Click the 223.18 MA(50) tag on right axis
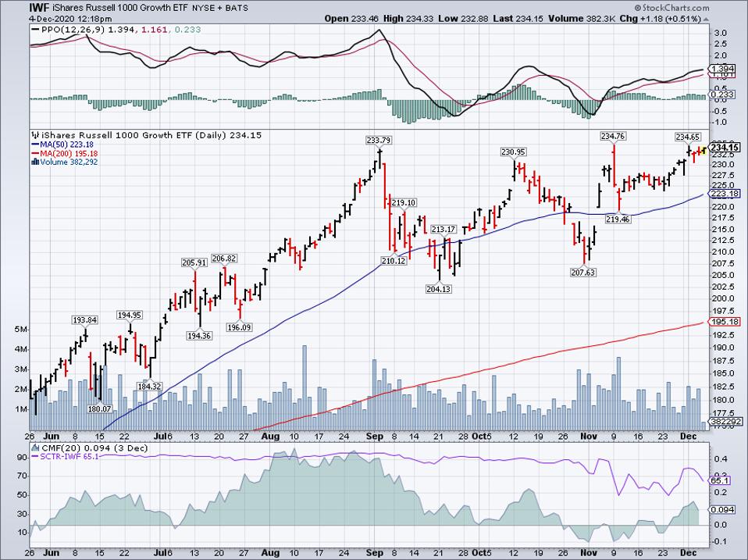Screen dimensions: 748x560 click(725, 194)
